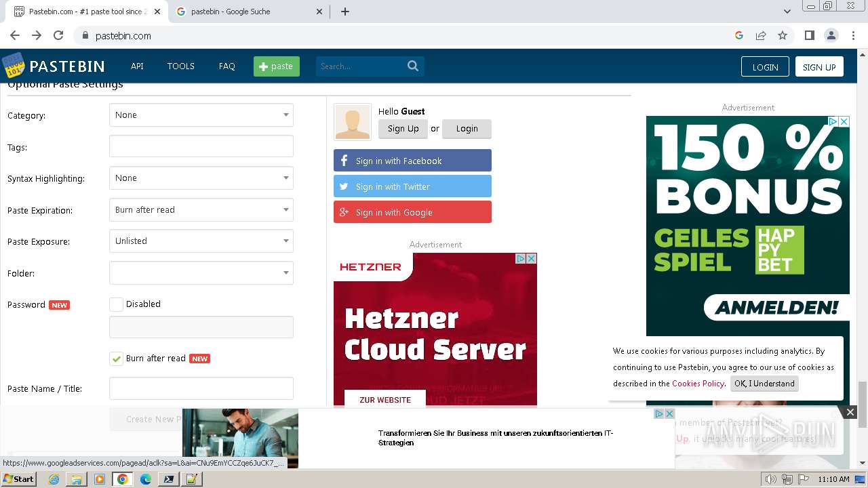
Task: Sign in with Twitter
Action: tap(412, 186)
